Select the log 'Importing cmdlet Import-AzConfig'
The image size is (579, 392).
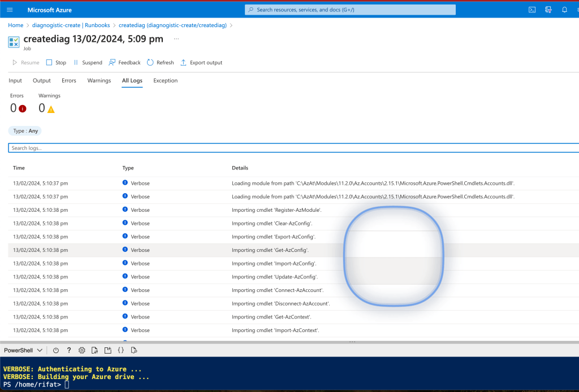pyautogui.click(x=293, y=263)
